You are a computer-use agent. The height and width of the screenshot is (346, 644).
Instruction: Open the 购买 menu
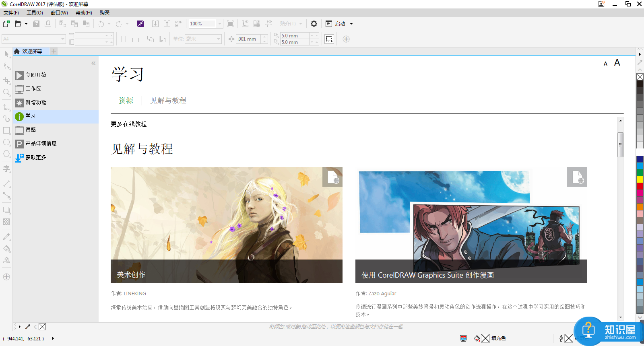pyautogui.click(x=105, y=13)
